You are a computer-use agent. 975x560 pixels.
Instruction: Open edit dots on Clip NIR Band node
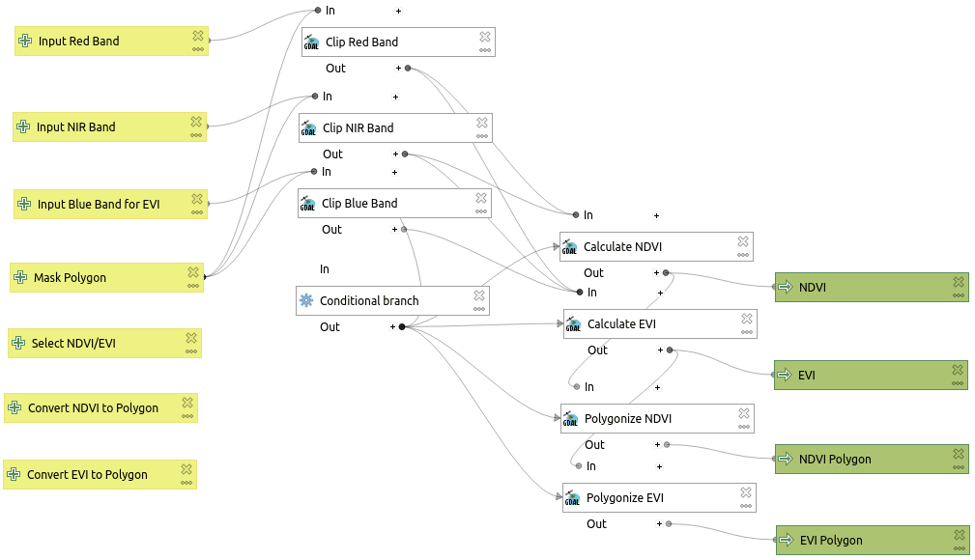tap(482, 135)
